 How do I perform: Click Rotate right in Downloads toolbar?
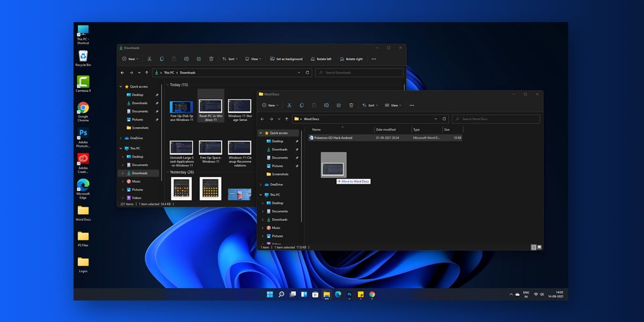pyautogui.click(x=351, y=59)
